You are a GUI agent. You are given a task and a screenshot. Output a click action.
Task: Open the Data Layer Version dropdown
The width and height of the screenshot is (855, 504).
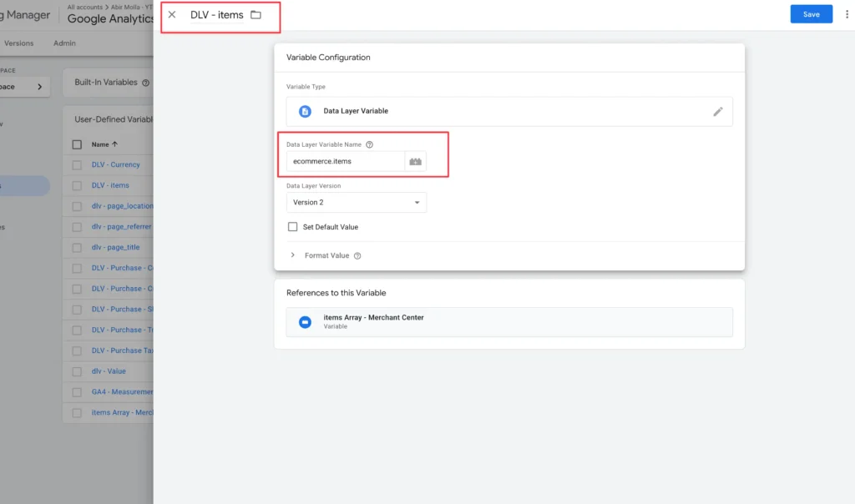357,202
